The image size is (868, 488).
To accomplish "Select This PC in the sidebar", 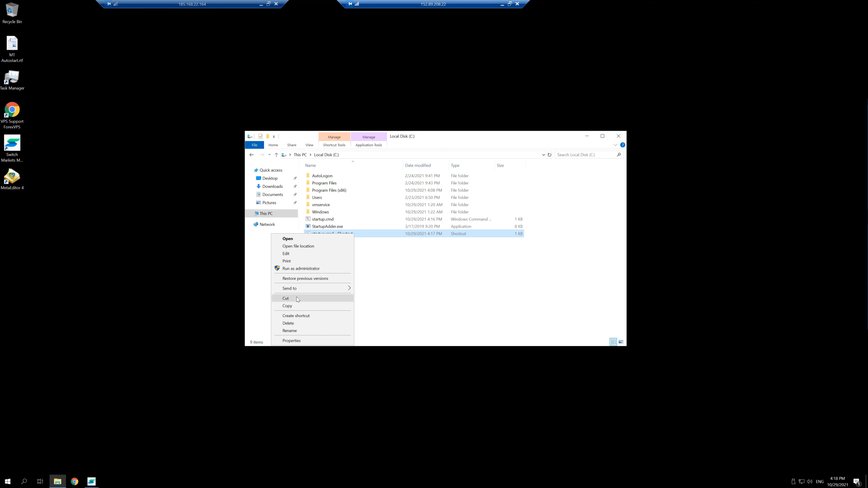I will 265,213.
